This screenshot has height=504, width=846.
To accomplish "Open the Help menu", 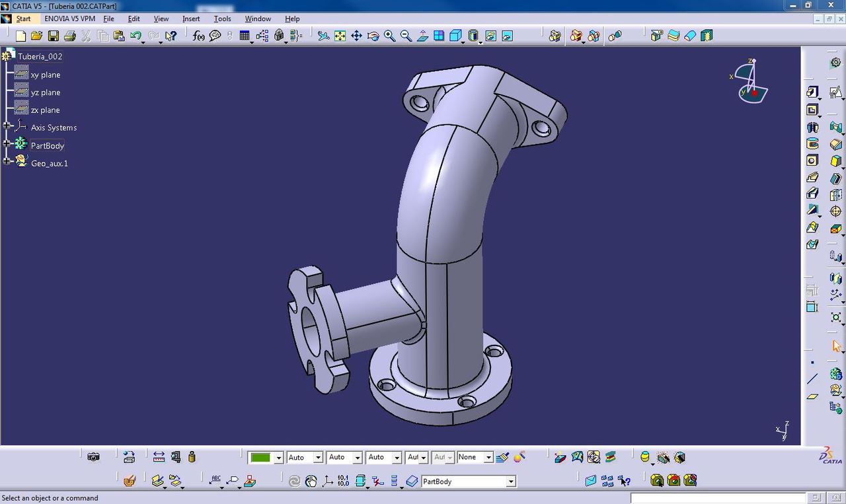I will (x=292, y=18).
